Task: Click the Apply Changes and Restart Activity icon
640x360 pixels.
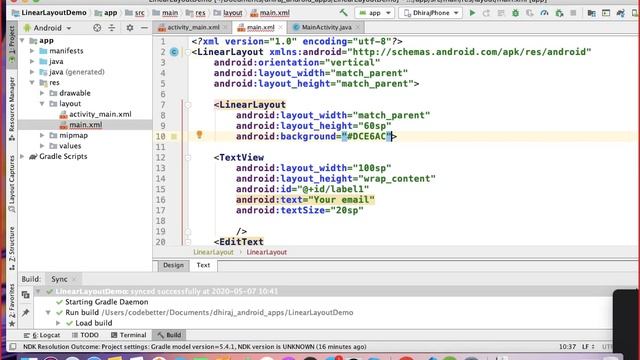Action: 486,13
